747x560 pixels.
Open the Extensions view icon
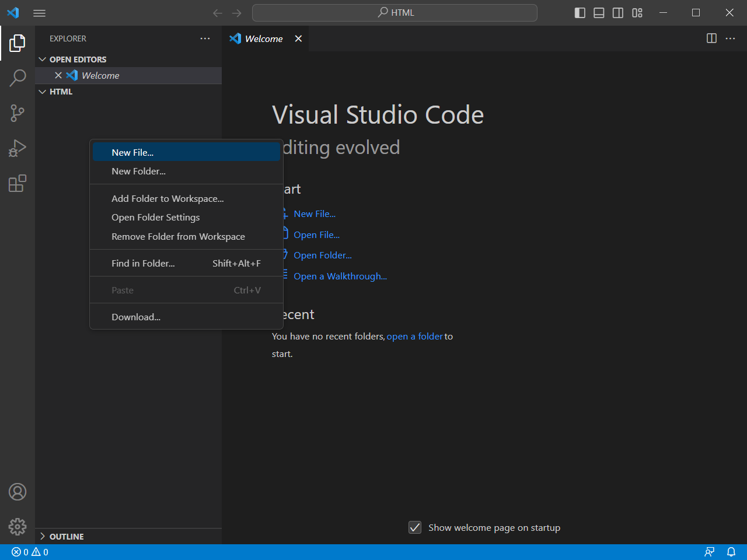click(x=18, y=183)
